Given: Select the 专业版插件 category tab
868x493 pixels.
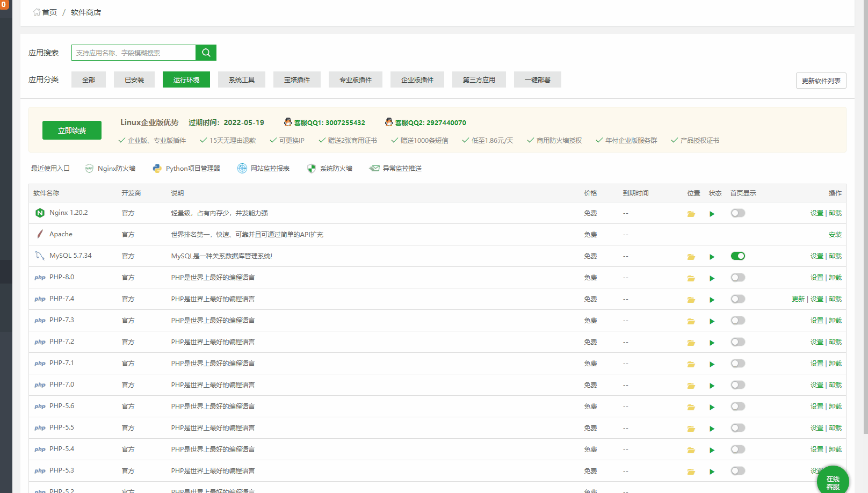Looking at the screenshot, I should click(356, 79).
